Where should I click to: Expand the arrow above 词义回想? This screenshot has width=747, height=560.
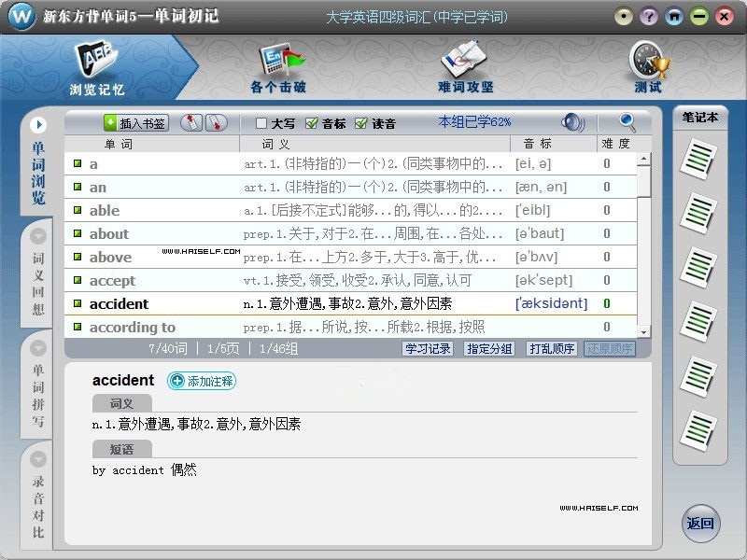[x=38, y=236]
